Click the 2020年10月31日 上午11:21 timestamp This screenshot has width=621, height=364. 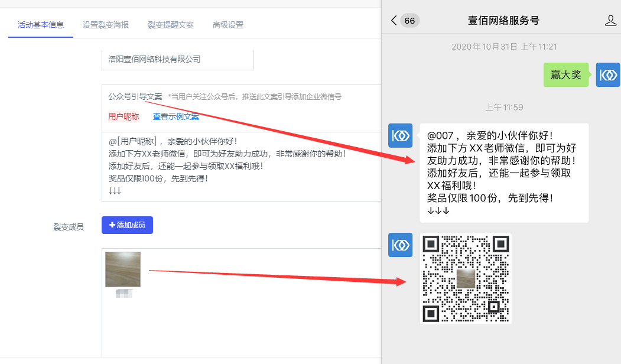coord(504,47)
